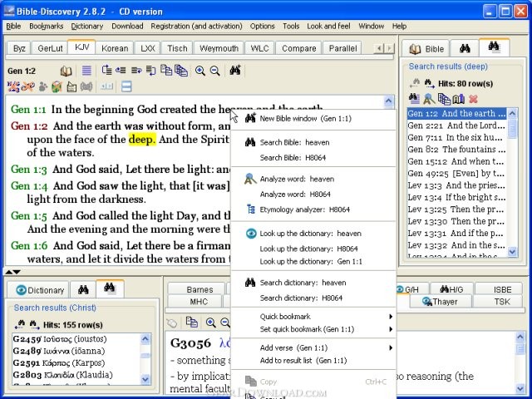The width and height of the screenshot is (532, 399).
Task: Switch to the Weymouth translation tab
Action: (x=219, y=48)
